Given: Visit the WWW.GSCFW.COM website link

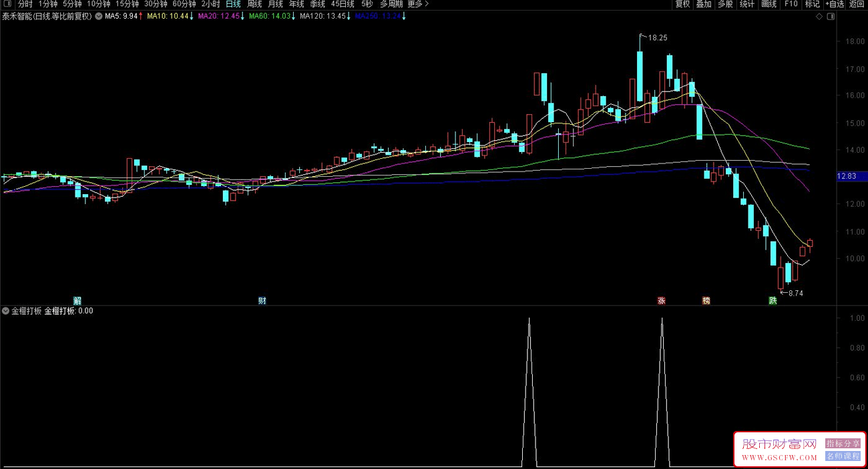Looking at the screenshot, I should click(x=779, y=458).
